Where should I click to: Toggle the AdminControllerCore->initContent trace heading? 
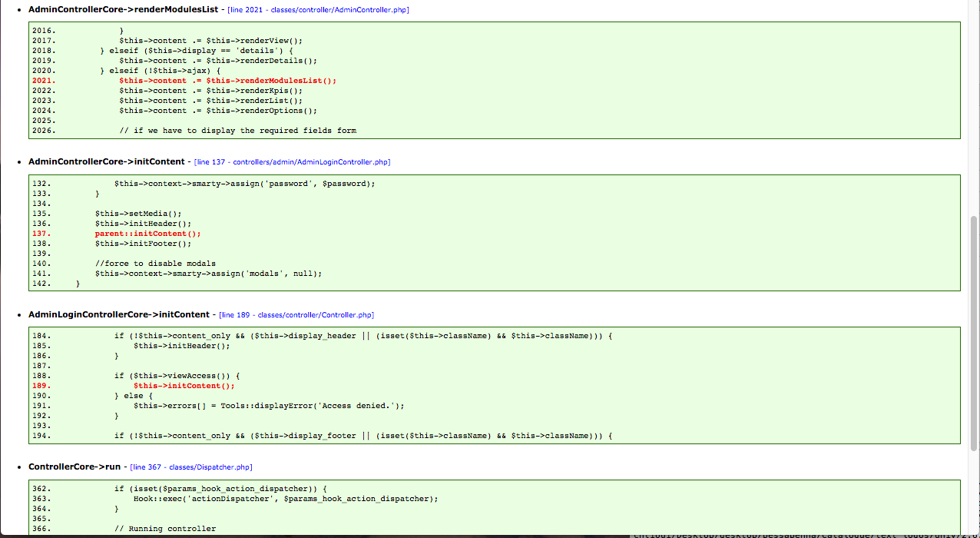click(107, 162)
